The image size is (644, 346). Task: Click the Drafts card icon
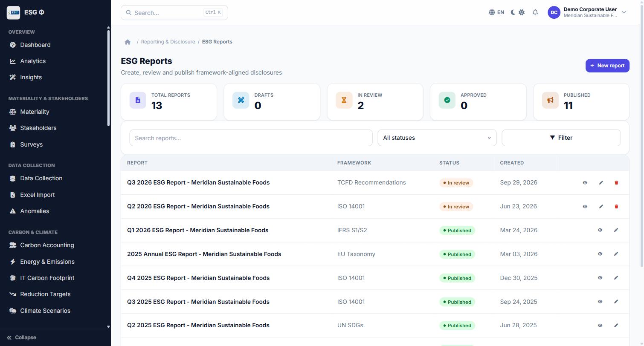(241, 100)
